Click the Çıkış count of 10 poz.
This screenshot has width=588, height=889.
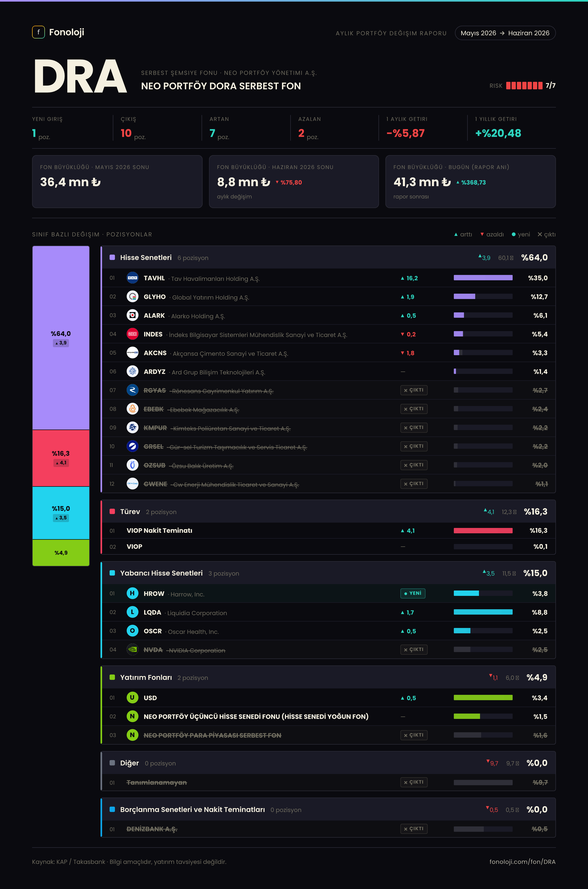point(133,134)
